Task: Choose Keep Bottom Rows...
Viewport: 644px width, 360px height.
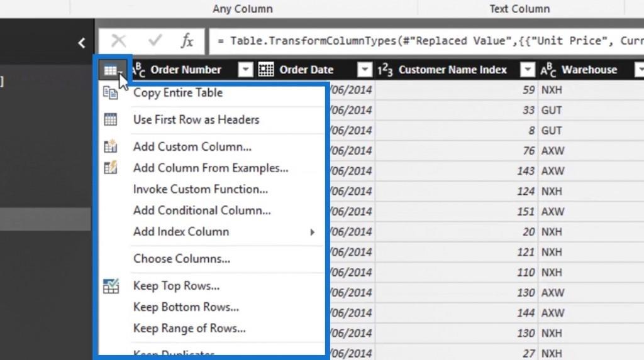Action: click(186, 307)
